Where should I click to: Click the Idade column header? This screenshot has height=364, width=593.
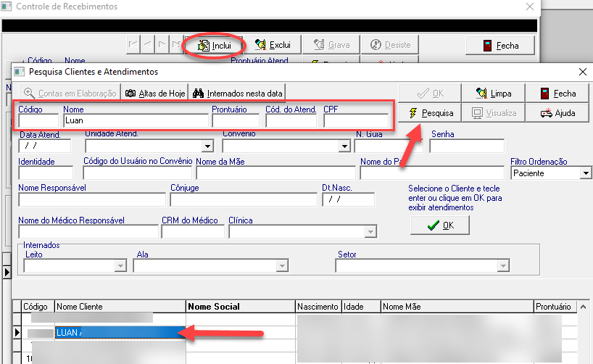click(x=361, y=307)
